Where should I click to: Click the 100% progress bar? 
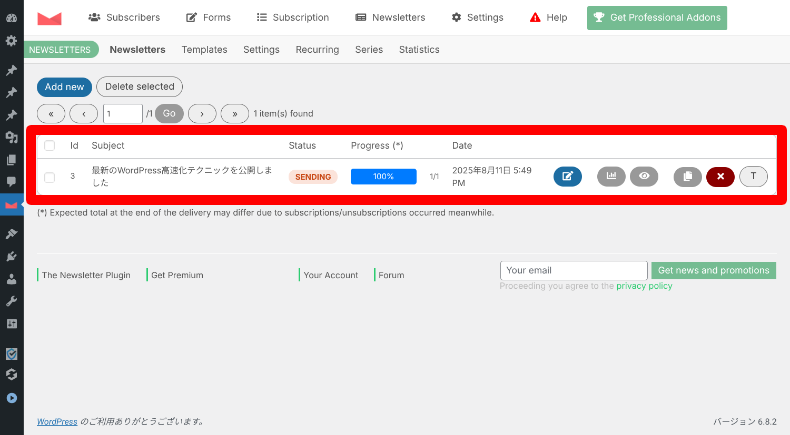coord(383,176)
